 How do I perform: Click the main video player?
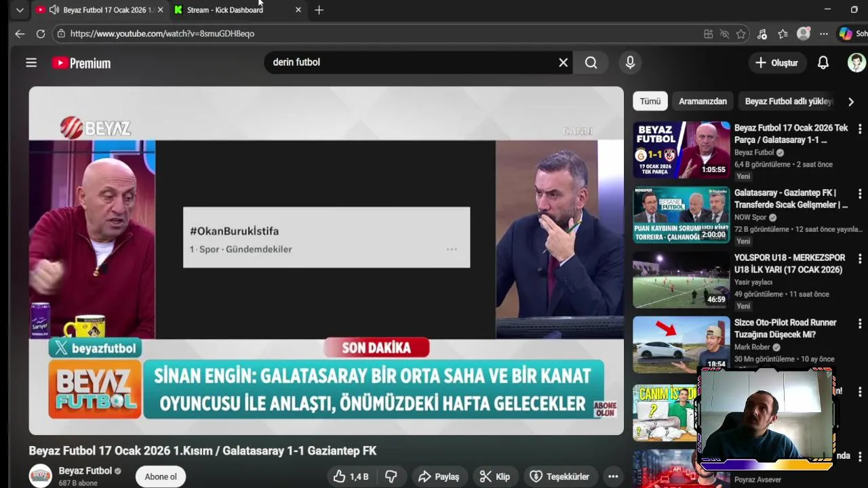point(326,260)
